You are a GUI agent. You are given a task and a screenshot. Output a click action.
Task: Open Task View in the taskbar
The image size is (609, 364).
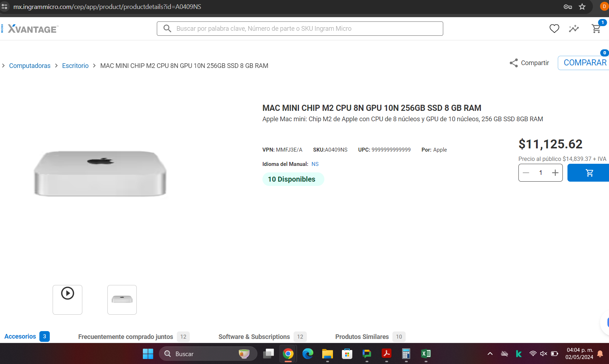tap(269, 354)
